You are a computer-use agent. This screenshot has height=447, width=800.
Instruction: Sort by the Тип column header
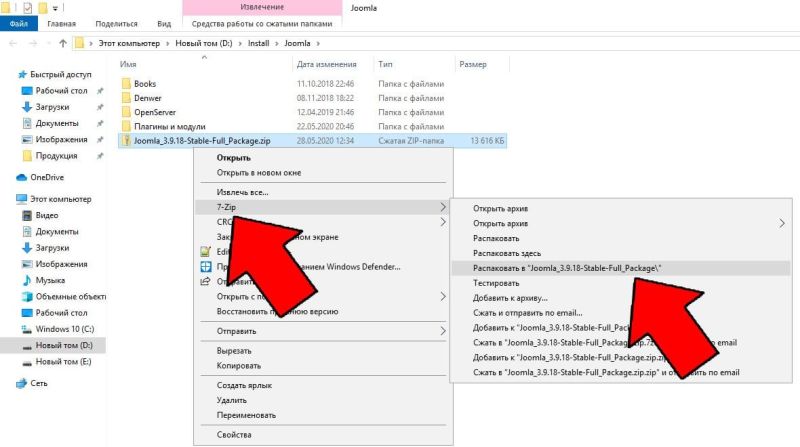[x=385, y=64]
